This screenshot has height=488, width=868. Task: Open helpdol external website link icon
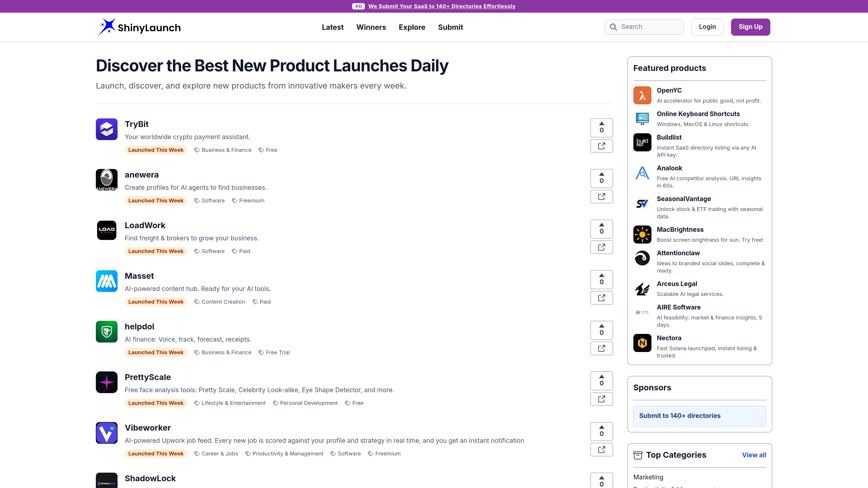coord(601,348)
